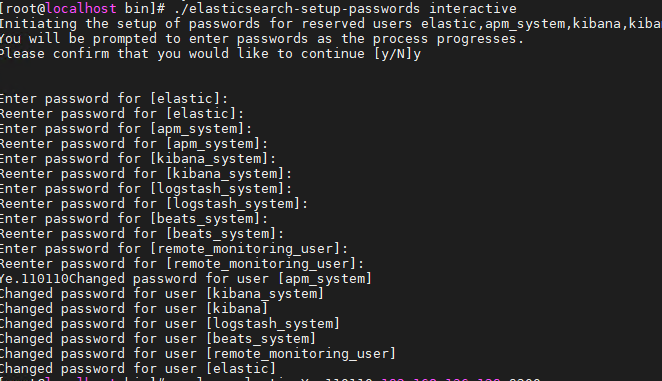Click the Reenter password for [elastic] line
662x381 pixels.
click(122, 114)
